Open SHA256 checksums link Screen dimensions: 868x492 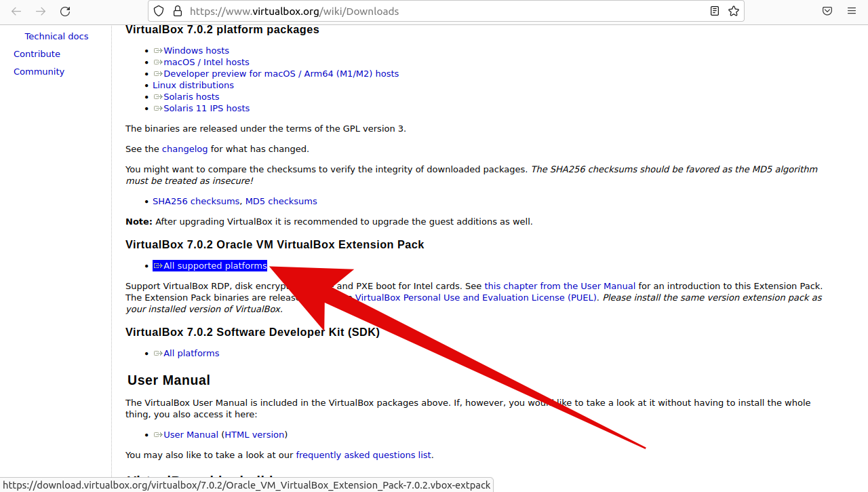pyautogui.click(x=196, y=201)
